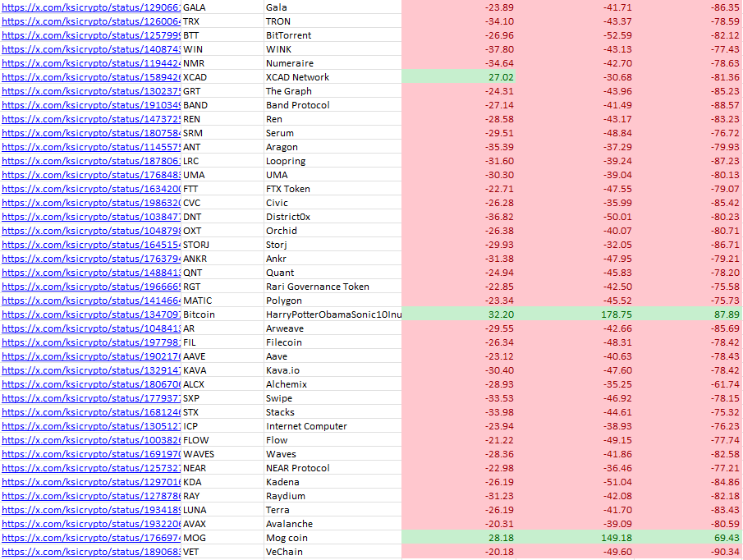Select the -61.74 value cell
Screen dimensions: 743x560
[688, 384]
